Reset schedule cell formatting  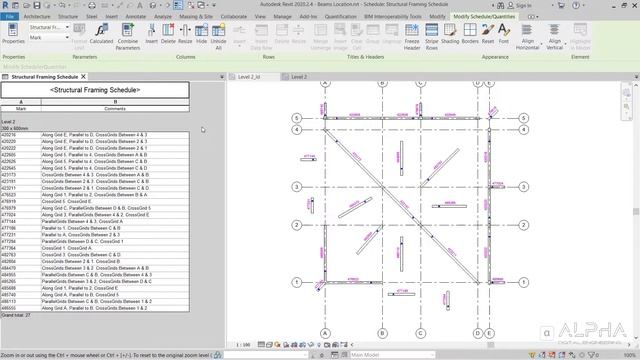[488, 33]
